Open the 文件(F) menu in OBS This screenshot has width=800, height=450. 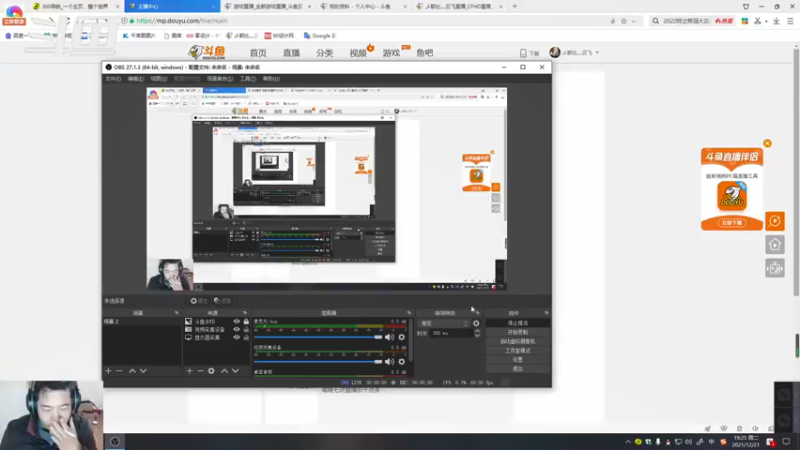(113, 79)
